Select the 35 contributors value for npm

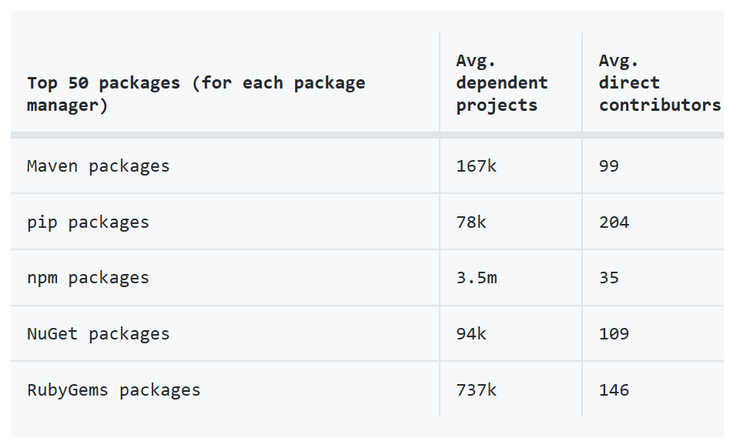[609, 278]
